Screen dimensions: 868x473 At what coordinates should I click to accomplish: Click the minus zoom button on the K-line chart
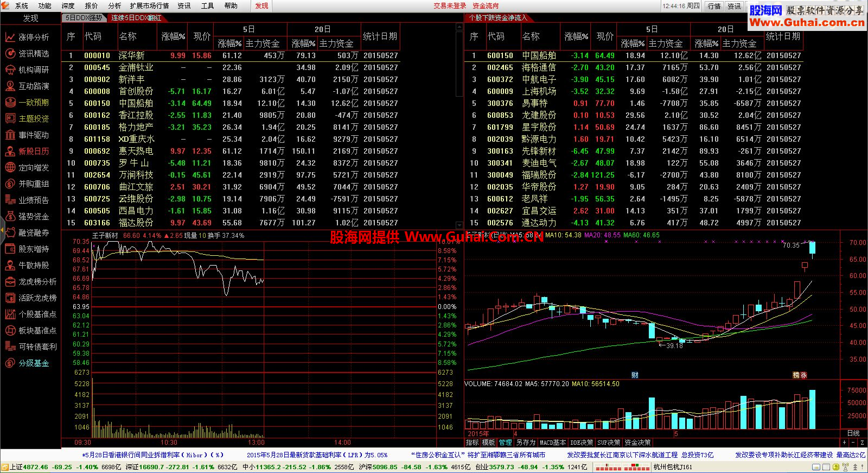point(853,443)
